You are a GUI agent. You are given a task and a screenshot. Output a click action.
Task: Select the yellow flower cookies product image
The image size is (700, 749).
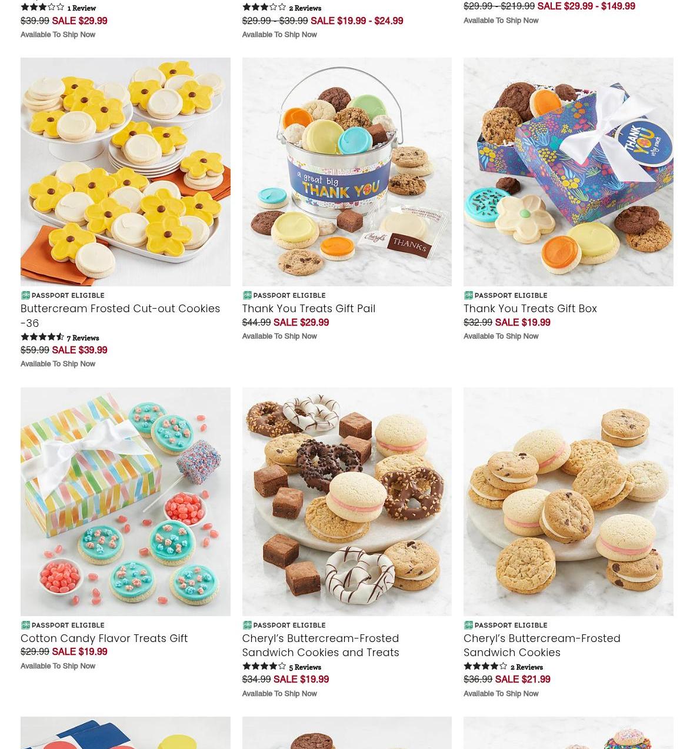(x=125, y=172)
